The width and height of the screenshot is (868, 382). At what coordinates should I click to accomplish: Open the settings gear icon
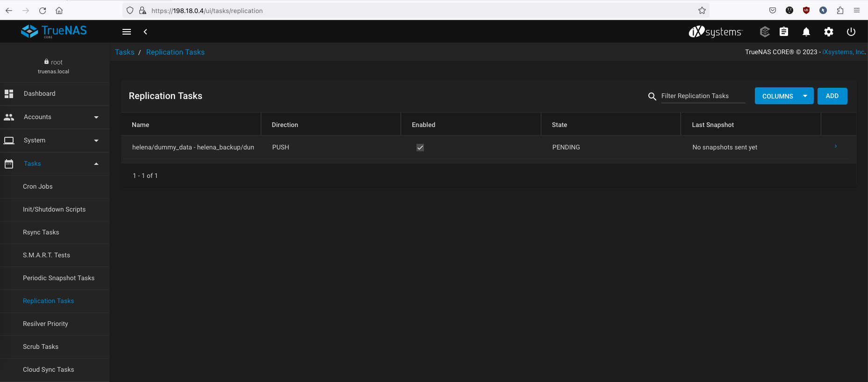(x=829, y=32)
